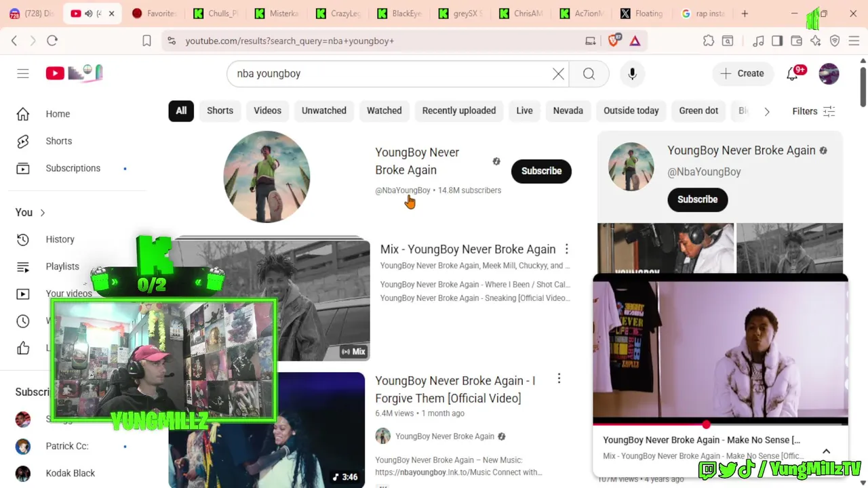Click the magnifier search button
This screenshot has height=488, width=868.
[589, 74]
